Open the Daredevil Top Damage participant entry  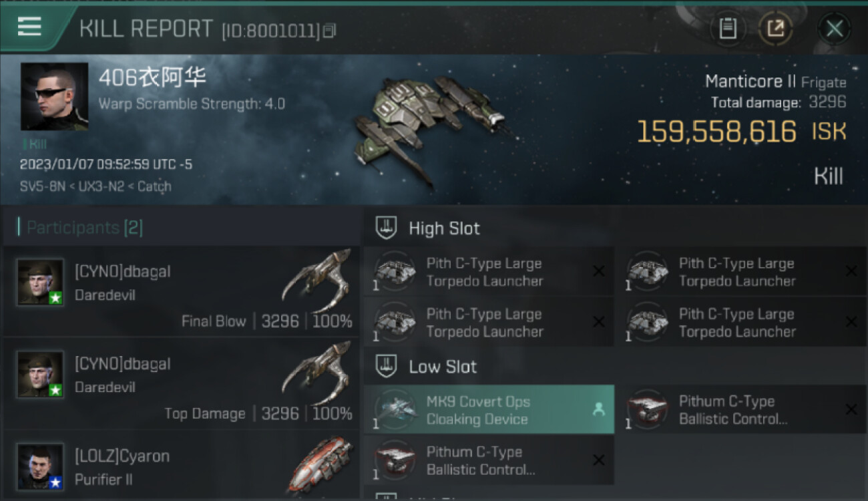(x=180, y=383)
